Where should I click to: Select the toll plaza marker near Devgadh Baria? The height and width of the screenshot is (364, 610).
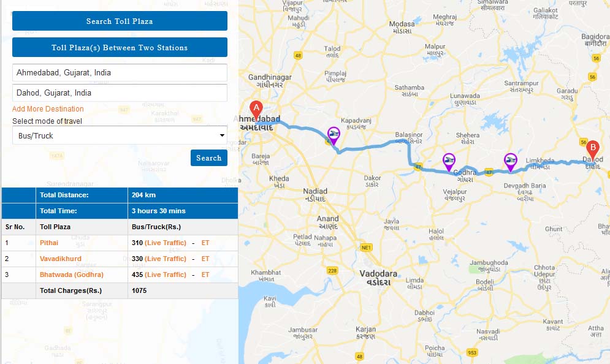510,161
